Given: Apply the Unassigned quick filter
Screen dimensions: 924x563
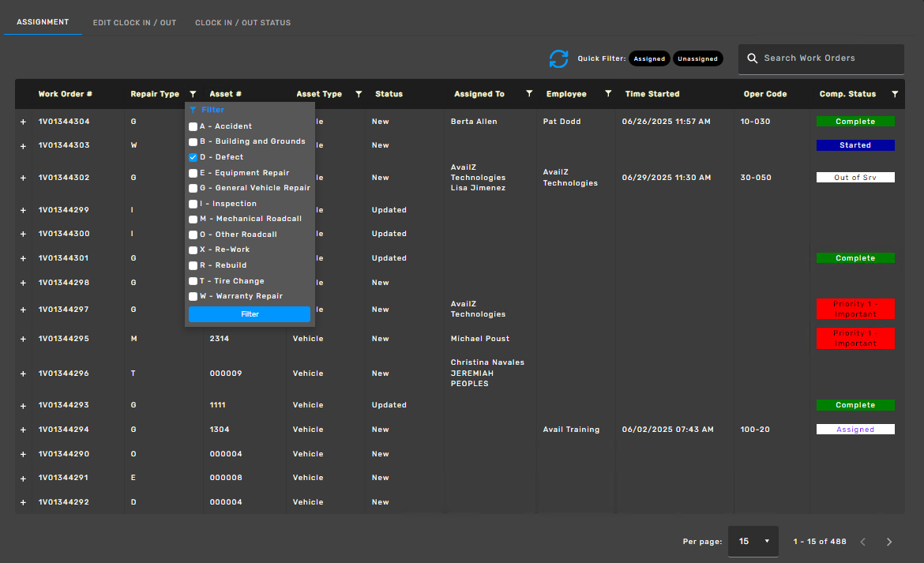Looking at the screenshot, I should coord(697,58).
